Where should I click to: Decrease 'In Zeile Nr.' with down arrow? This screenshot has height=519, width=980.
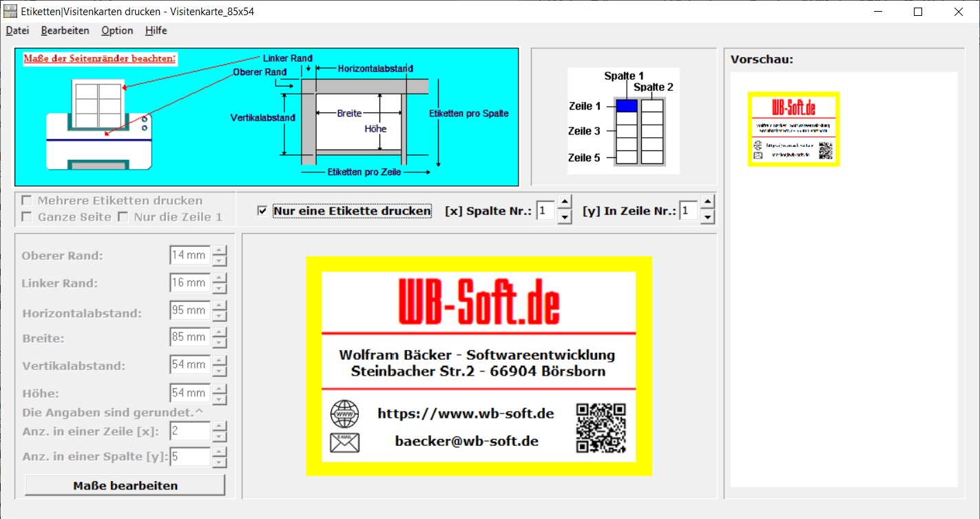707,217
